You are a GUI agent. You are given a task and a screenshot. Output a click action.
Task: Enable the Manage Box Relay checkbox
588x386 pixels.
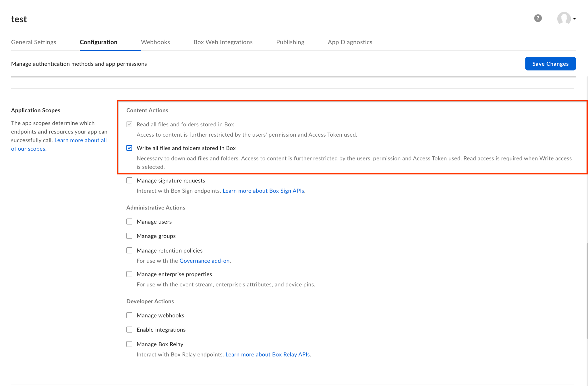coord(129,344)
